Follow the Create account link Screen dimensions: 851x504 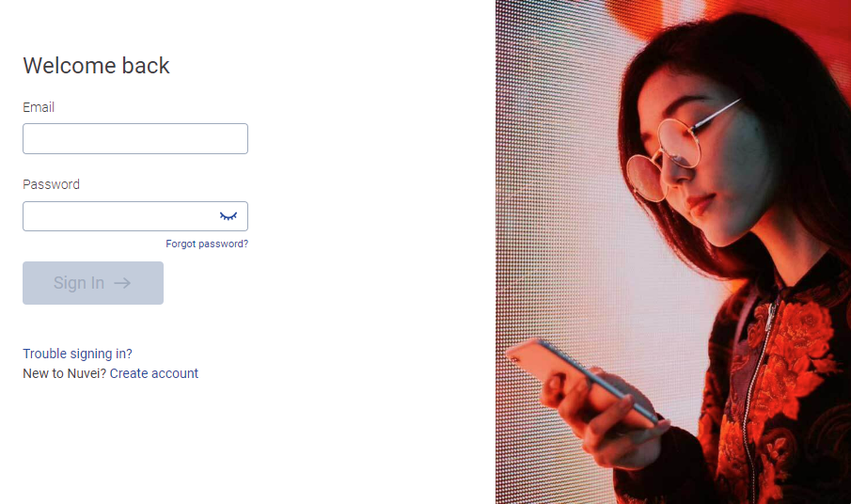coord(154,373)
